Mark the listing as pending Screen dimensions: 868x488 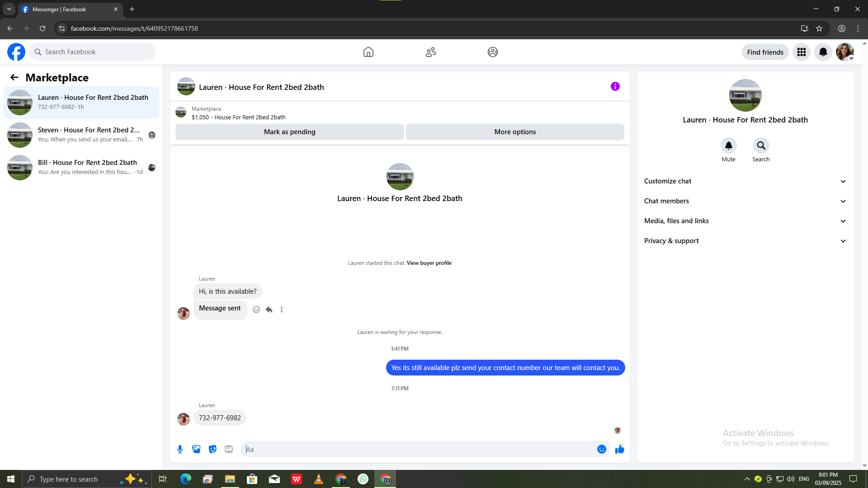290,132
